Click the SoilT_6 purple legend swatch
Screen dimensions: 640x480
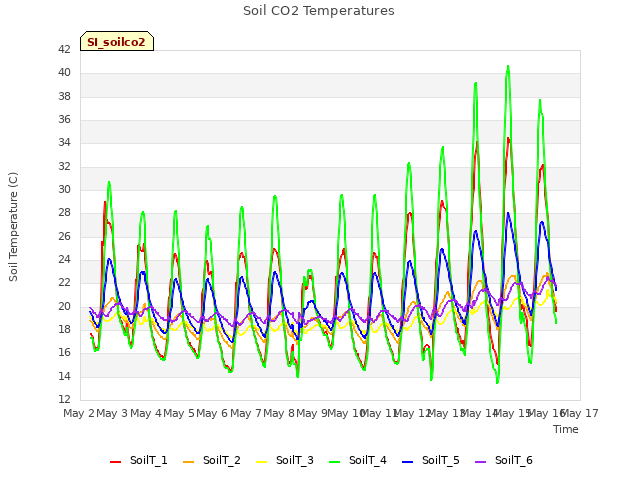tap(481, 462)
